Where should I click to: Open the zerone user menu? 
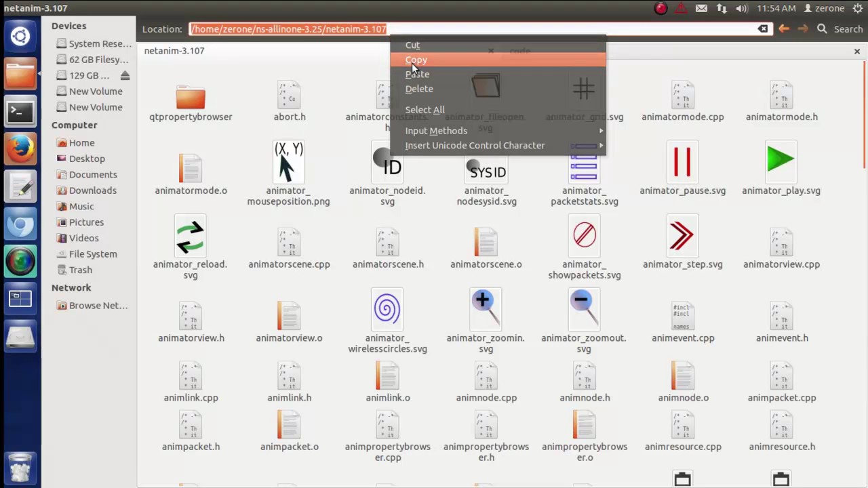pyautogui.click(x=824, y=8)
